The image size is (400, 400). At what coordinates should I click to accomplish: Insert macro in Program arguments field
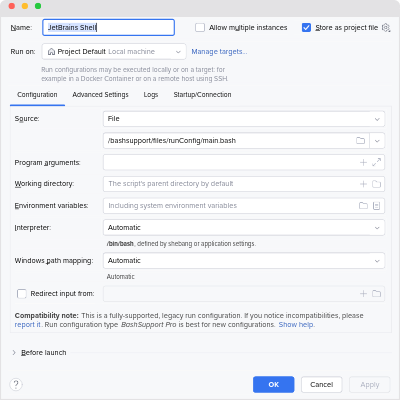(363, 163)
